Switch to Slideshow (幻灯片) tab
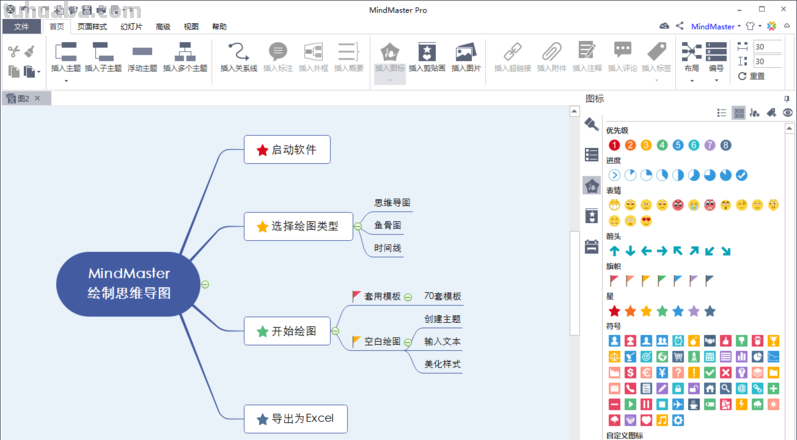This screenshot has height=440, width=797. pyautogui.click(x=131, y=26)
